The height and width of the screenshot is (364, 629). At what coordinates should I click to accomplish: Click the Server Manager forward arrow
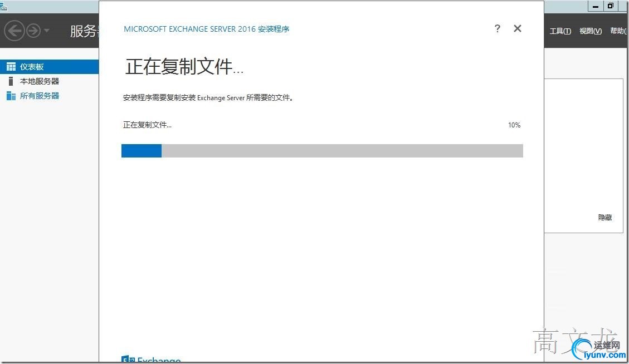(x=33, y=31)
